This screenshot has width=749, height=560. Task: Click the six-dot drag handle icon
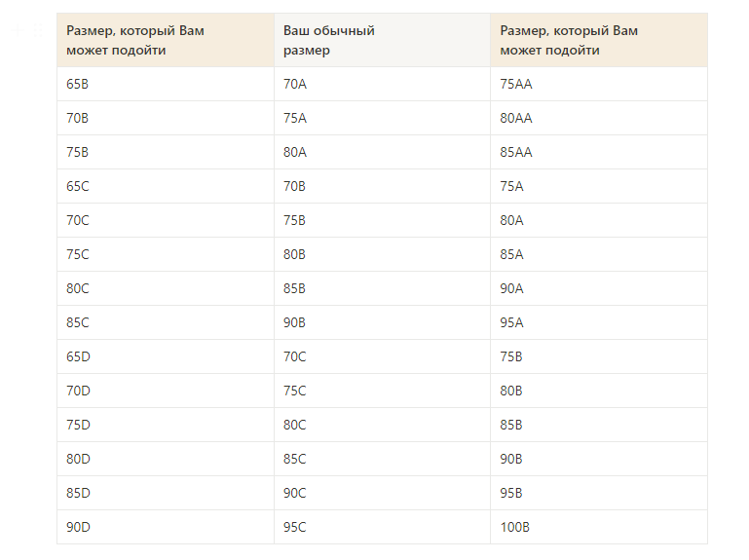pyautogui.click(x=38, y=30)
